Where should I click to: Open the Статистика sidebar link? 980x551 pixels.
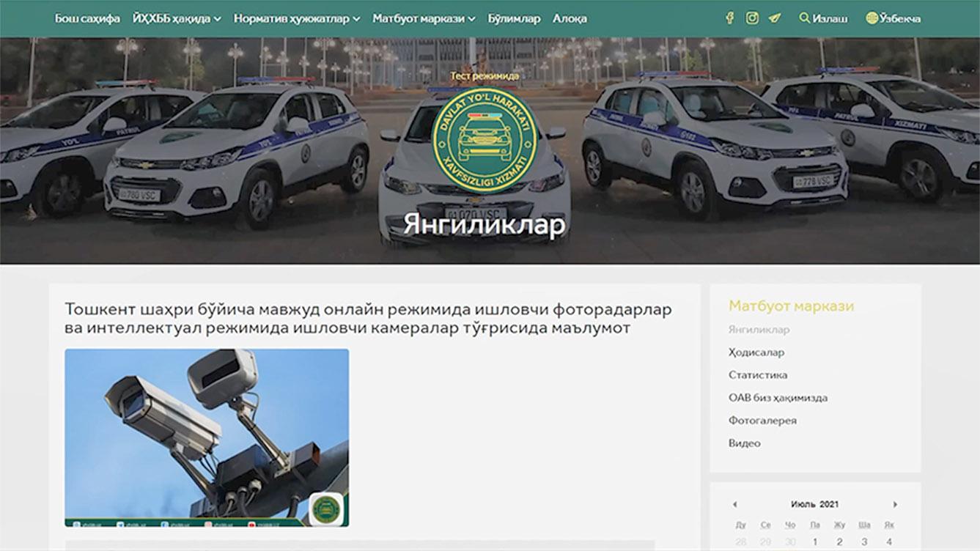(758, 375)
